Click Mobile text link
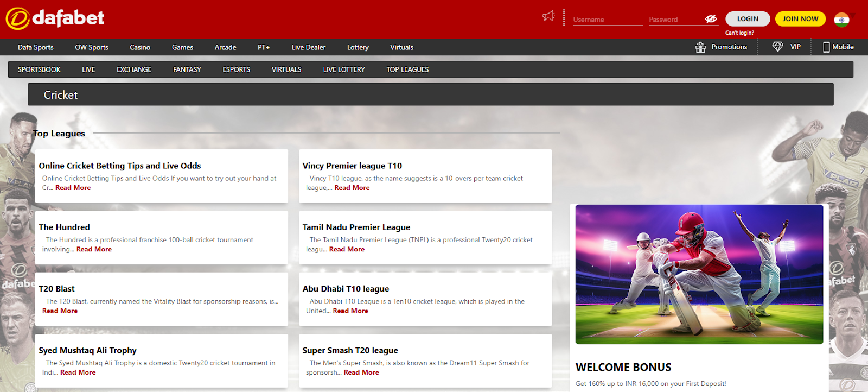This screenshot has height=392, width=868. coord(843,47)
